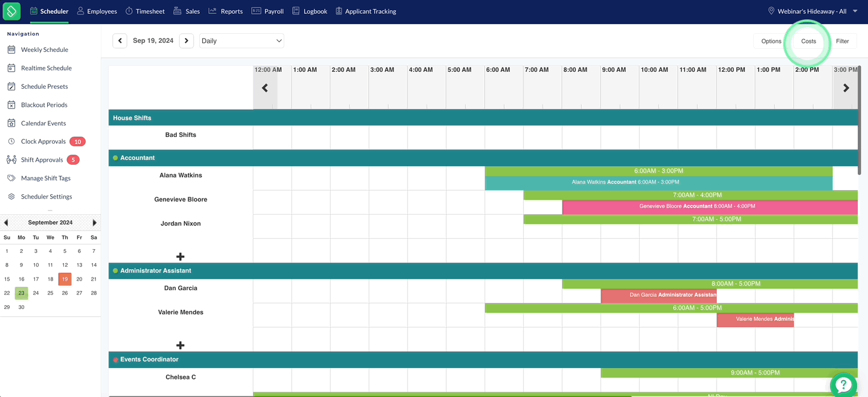Screen dimensions: 868x397
Task: Open Payroll in top navigation
Action: pos(267,11)
